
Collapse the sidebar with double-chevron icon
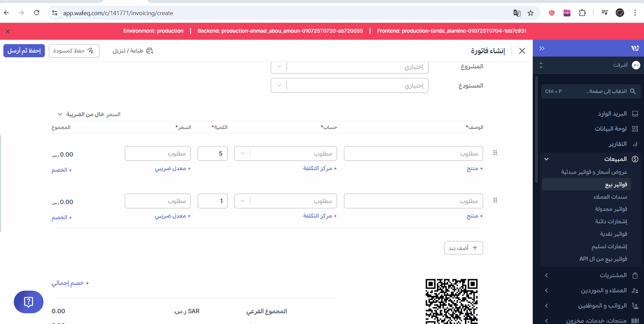pyautogui.click(x=542, y=48)
